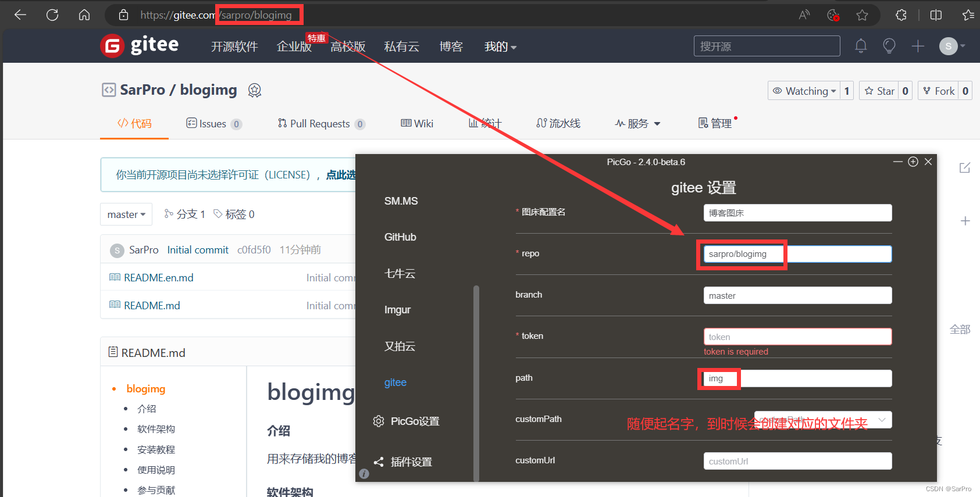Image resolution: width=980 pixels, height=497 pixels.
Task: Switch to the Issues tab
Action: (213, 123)
